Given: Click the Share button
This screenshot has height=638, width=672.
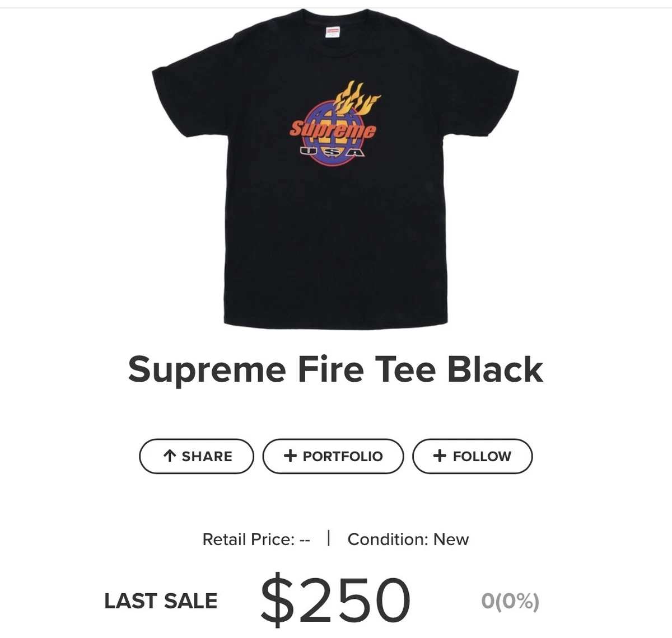Looking at the screenshot, I should pos(197,456).
